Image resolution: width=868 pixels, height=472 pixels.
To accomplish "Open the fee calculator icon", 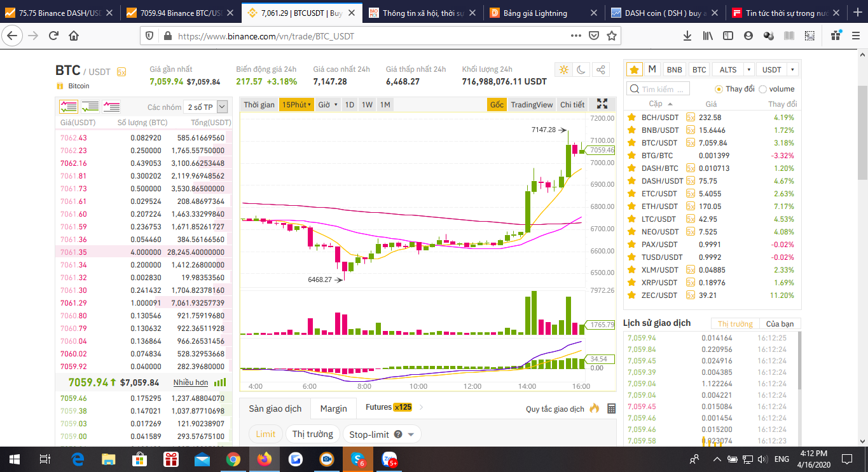I will pos(611,408).
